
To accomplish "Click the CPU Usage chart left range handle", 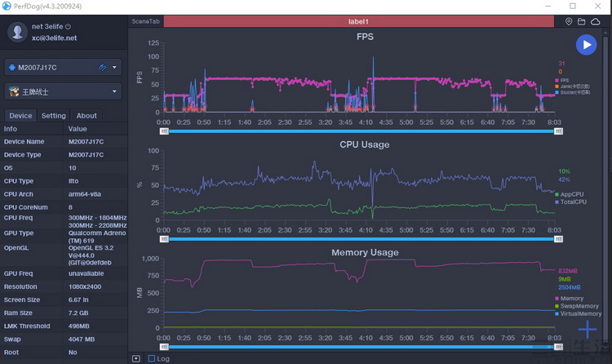I will click(x=164, y=239).
